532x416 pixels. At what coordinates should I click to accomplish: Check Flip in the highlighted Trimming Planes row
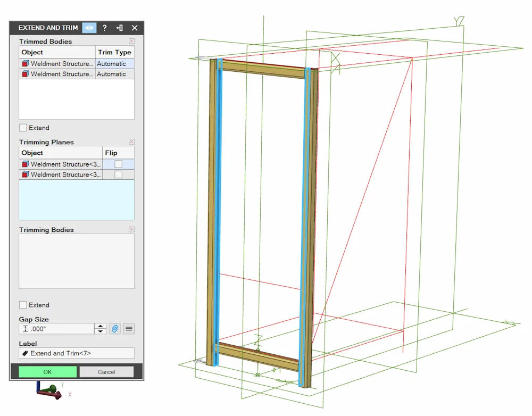(x=119, y=164)
